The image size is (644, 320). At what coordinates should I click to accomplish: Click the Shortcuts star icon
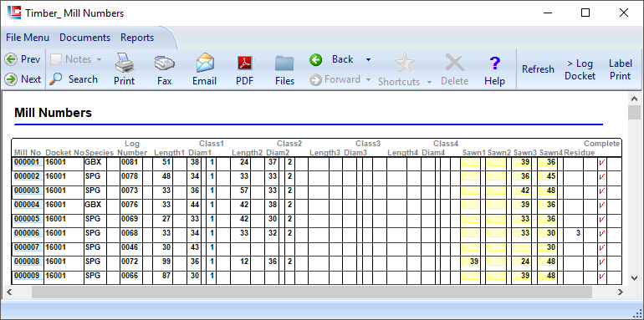(405, 63)
